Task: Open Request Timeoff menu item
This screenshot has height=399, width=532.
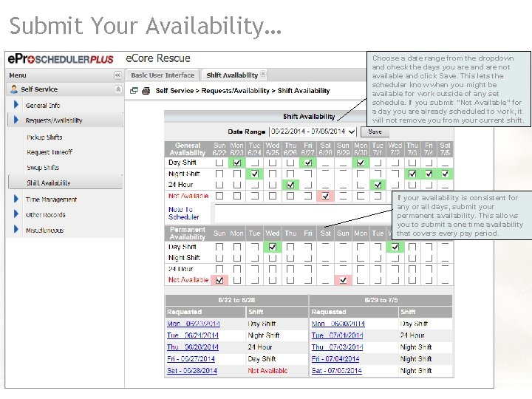Action: [x=50, y=152]
